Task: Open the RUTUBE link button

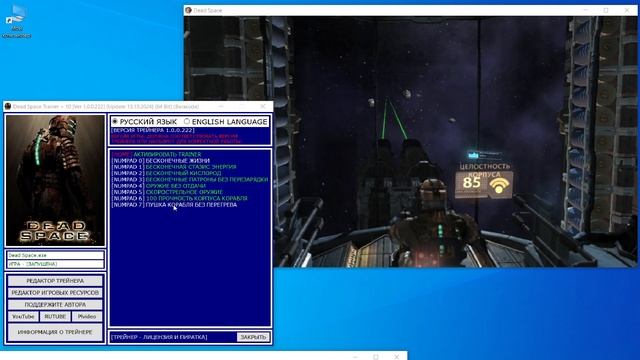Action: (x=55, y=316)
